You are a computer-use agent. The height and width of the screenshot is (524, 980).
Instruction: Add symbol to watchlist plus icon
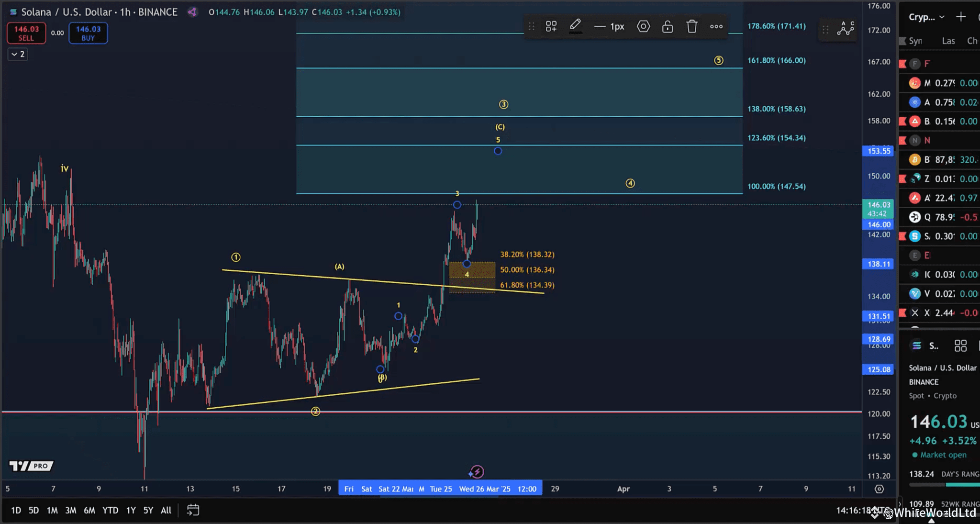point(960,17)
